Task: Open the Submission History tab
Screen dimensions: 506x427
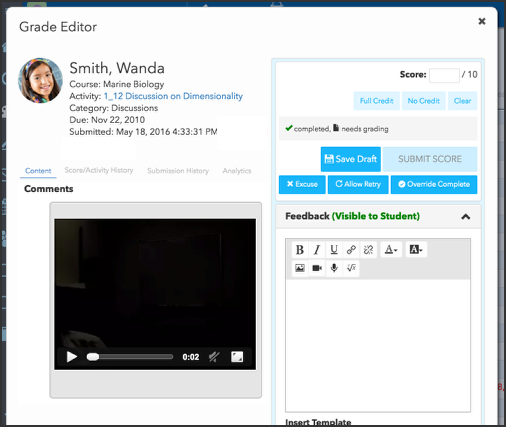Action: coord(178,171)
